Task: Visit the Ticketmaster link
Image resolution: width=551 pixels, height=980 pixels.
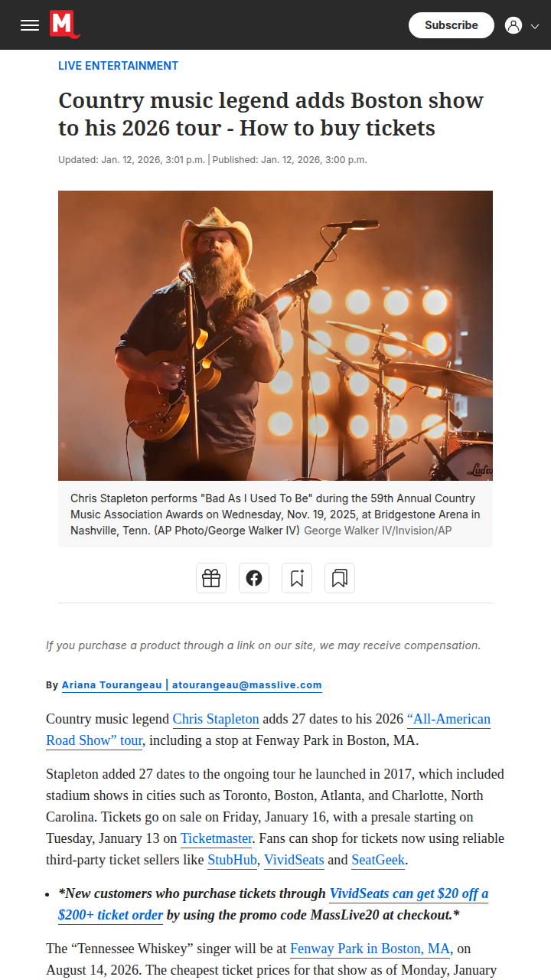Action: pyautogui.click(x=217, y=838)
